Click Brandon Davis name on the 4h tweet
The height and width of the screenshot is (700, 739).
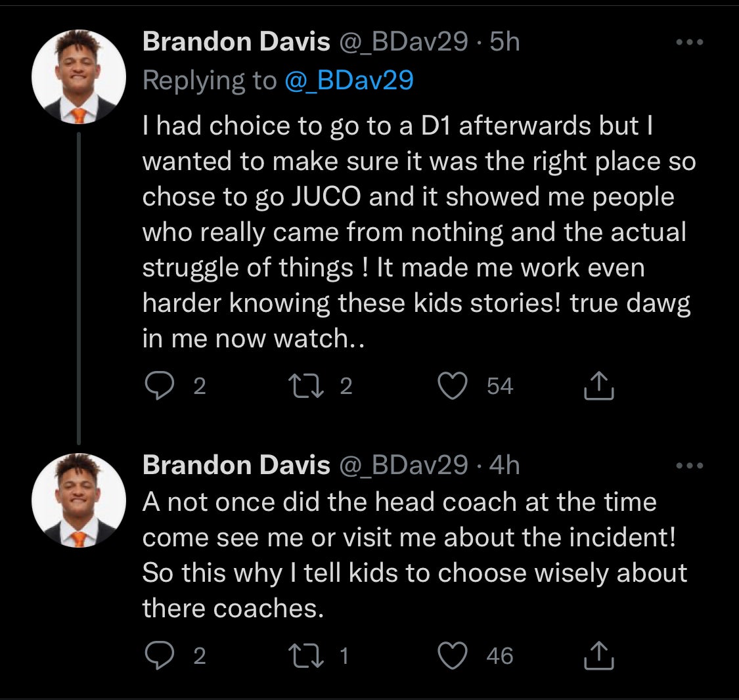[x=236, y=465]
